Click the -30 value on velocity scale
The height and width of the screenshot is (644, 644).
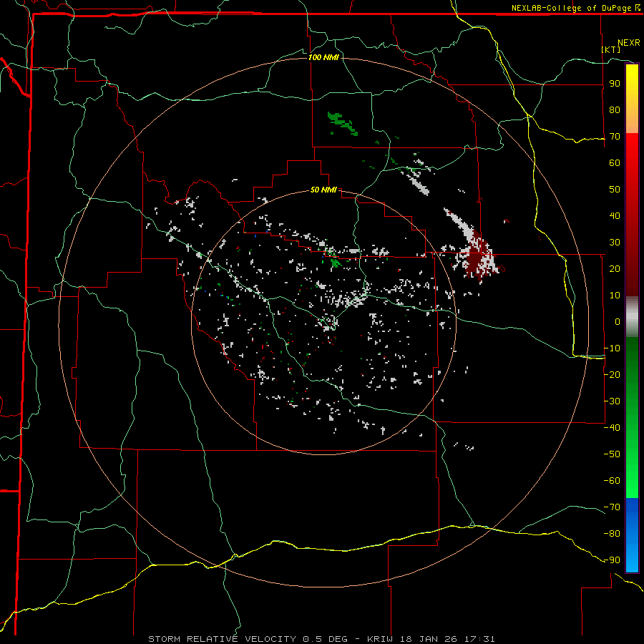point(612,401)
